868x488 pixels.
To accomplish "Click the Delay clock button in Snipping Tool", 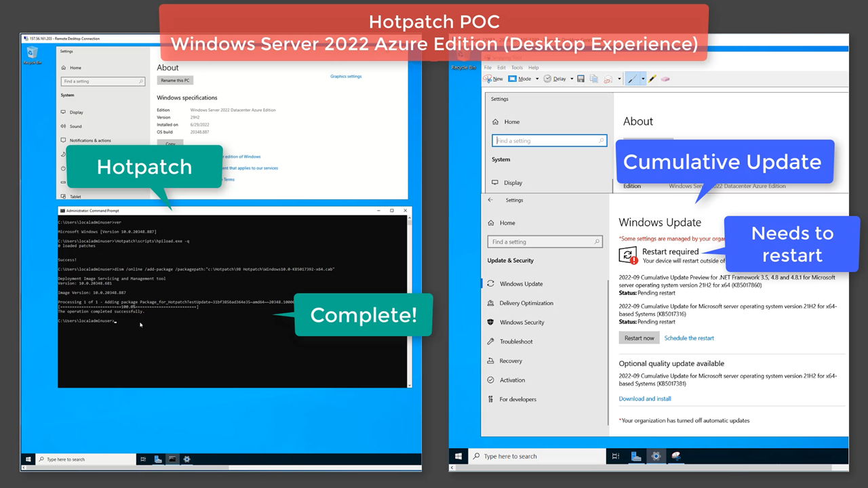I will point(554,79).
